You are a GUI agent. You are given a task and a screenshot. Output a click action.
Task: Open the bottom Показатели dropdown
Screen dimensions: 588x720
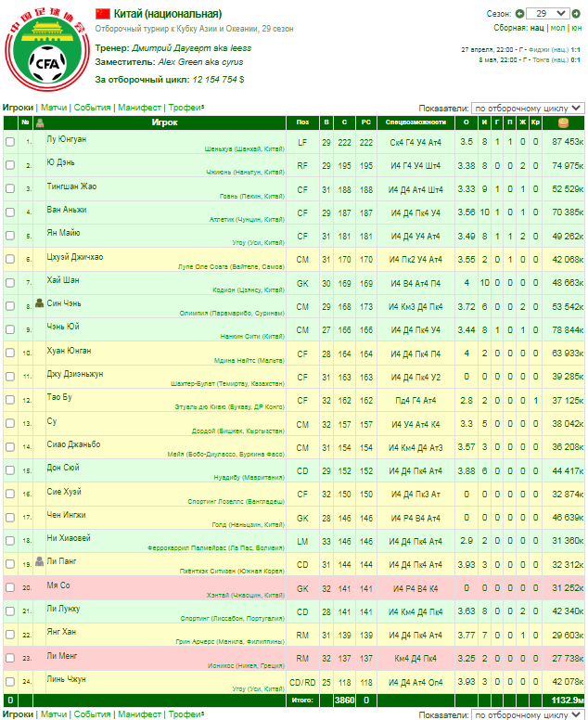pos(528,714)
